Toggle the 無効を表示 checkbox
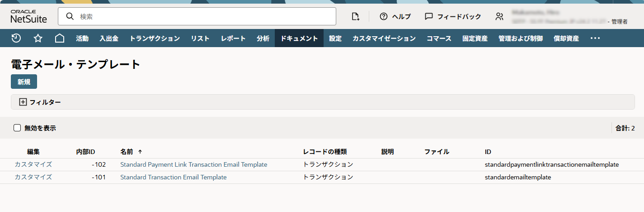 tap(17, 128)
